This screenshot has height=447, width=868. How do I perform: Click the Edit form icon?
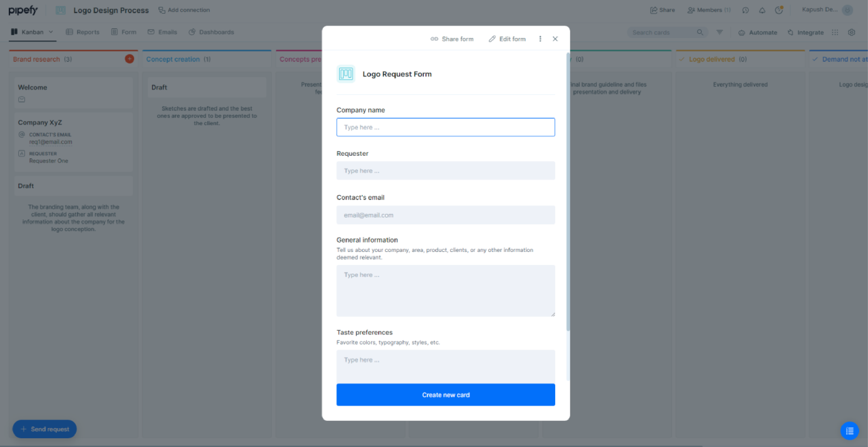[x=492, y=38]
